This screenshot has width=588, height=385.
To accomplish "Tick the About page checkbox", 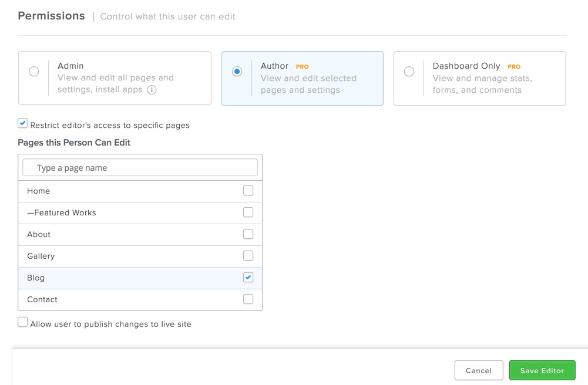I will pos(248,234).
